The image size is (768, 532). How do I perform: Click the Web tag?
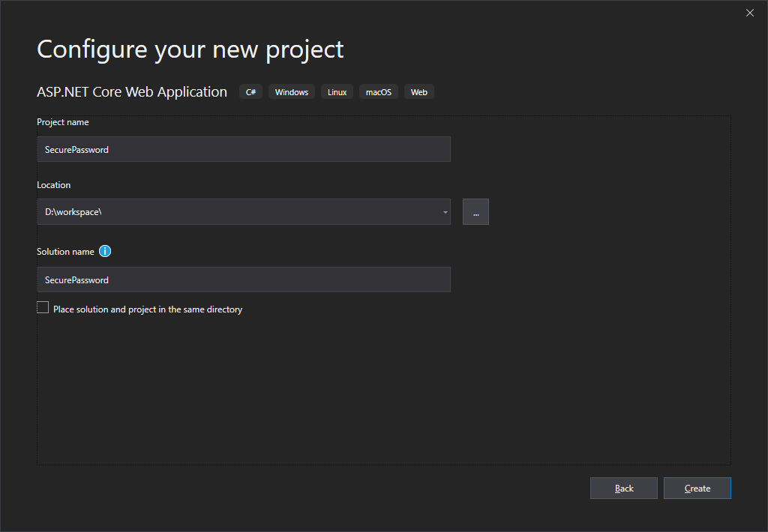pos(418,92)
